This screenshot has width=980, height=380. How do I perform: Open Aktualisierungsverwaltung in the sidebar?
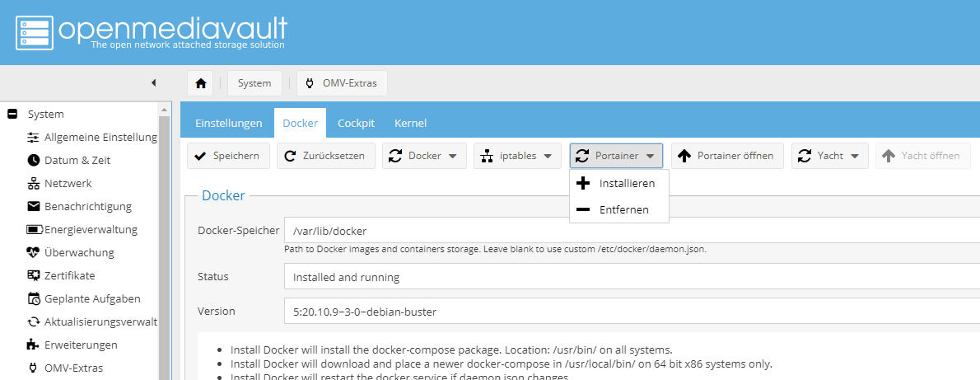pos(100,321)
